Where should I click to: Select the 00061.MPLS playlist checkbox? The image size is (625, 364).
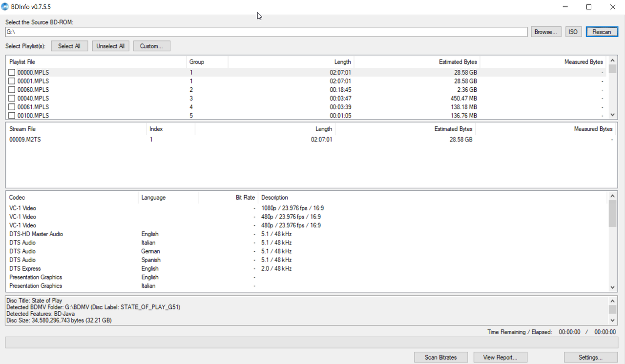pyautogui.click(x=12, y=107)
